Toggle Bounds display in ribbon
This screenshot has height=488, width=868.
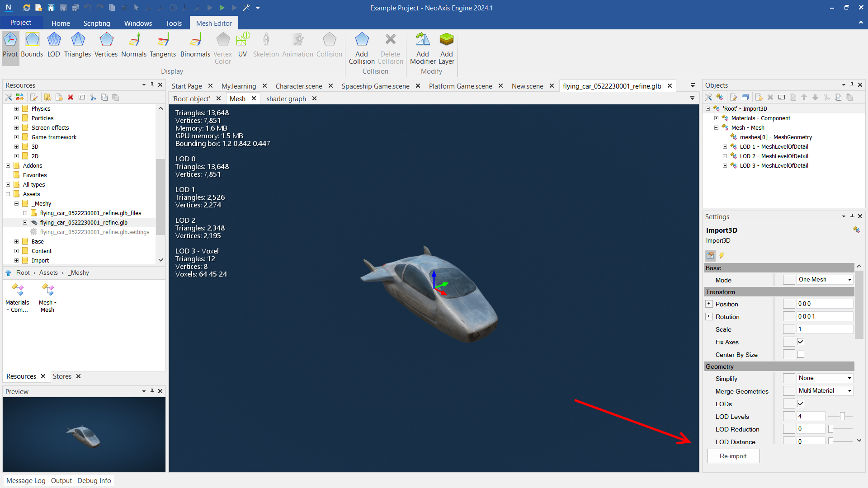coord(32,44)
